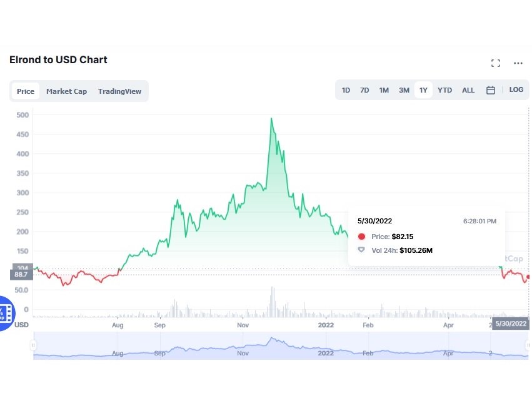
Task: Switch to the Market Cap tab
Action: click(x=66, y=91)
